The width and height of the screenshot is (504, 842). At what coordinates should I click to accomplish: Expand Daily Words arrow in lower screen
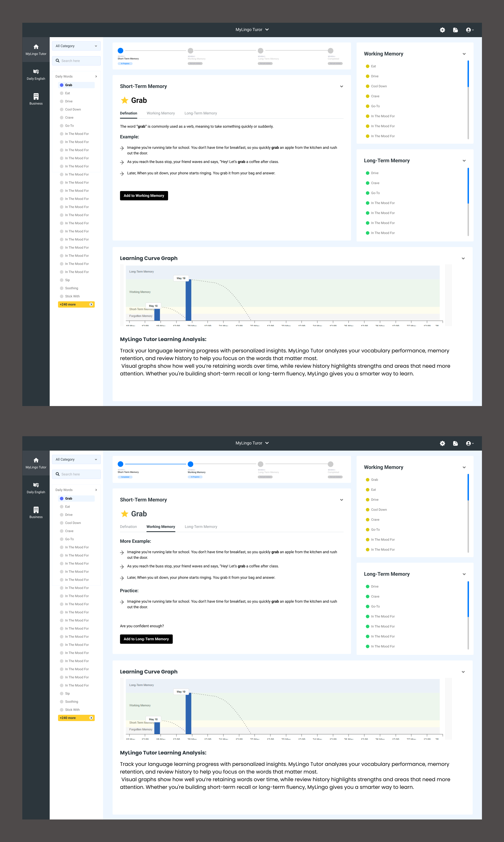point(96,490)
